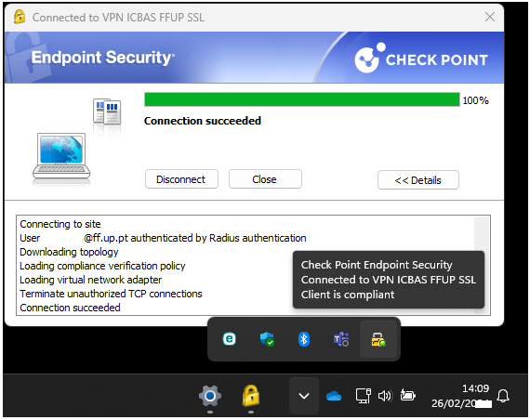
Task: Open Settings gear on taskbar
Action: click(210, 396)
